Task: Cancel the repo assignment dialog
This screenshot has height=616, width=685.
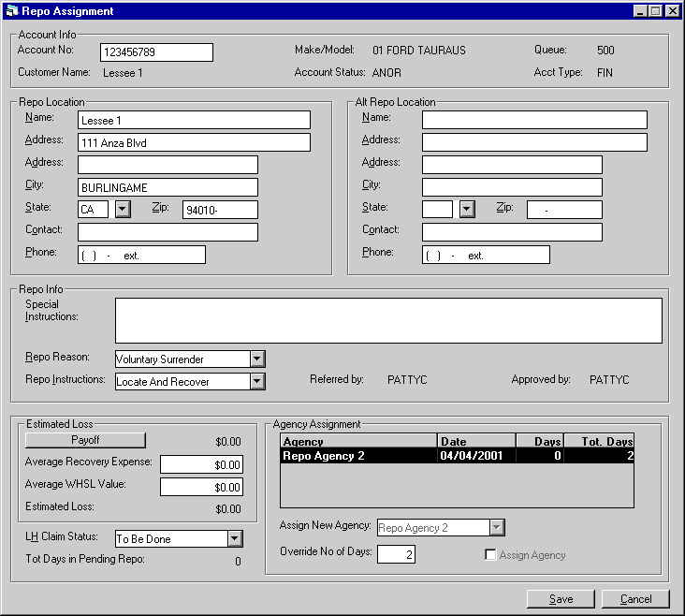Action: click(635, 599)
